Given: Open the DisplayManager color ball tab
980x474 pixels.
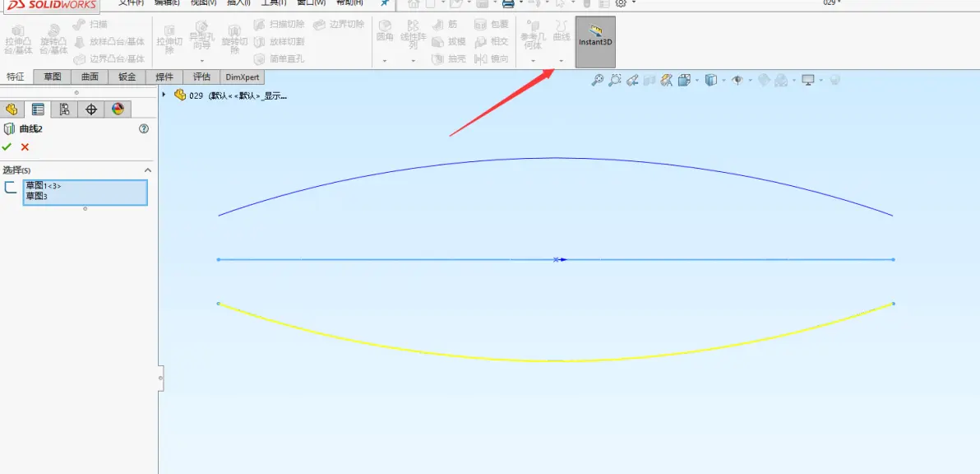Looking at the screenshot, I should click(x=118, y=109).
